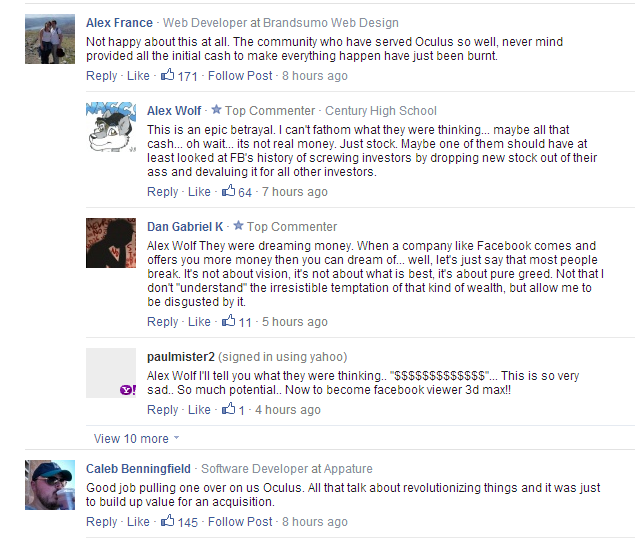Reply to Dan Gabriel K's comment

click(x=163, y=322)
